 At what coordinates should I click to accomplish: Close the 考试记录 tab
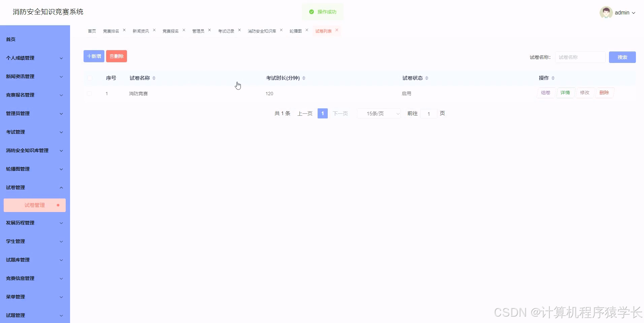(239, 30)
